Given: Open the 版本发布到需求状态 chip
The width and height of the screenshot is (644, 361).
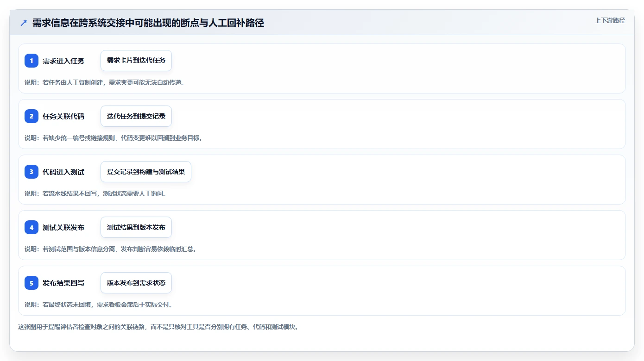Looking at the screenshot, I should pyautogui.click(x=136, y=283).
